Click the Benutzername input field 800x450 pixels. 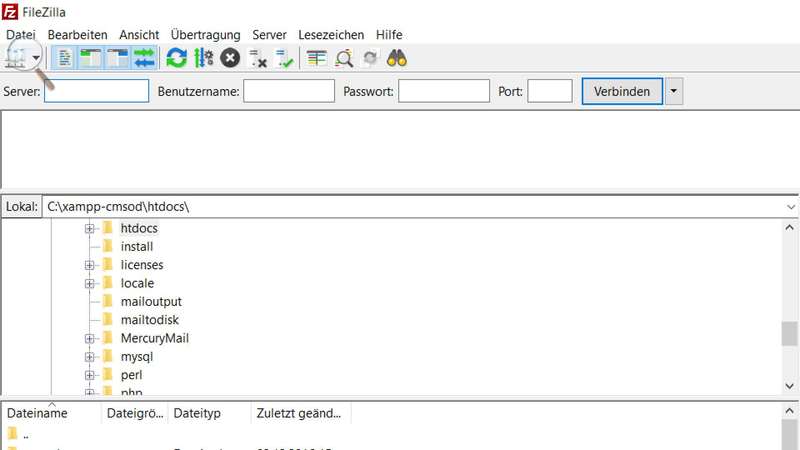289,91
